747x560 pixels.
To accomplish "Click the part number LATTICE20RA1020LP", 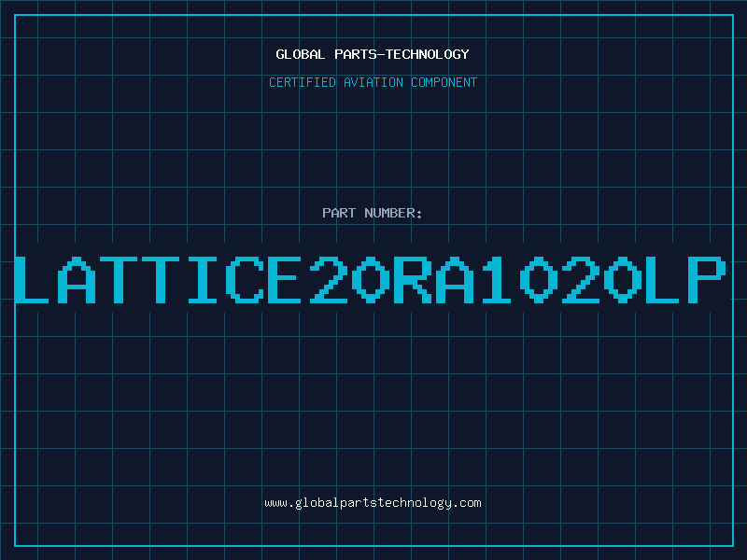I will tap(371, 279).
